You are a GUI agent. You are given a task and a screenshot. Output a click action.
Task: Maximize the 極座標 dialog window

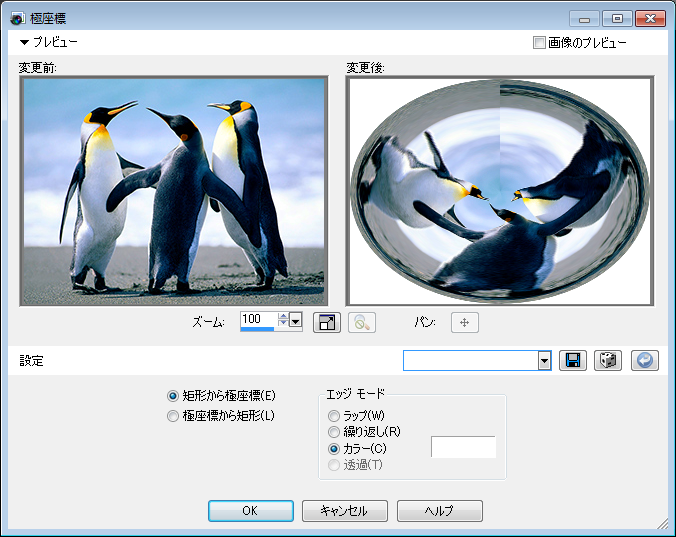(x=617, y=19)
